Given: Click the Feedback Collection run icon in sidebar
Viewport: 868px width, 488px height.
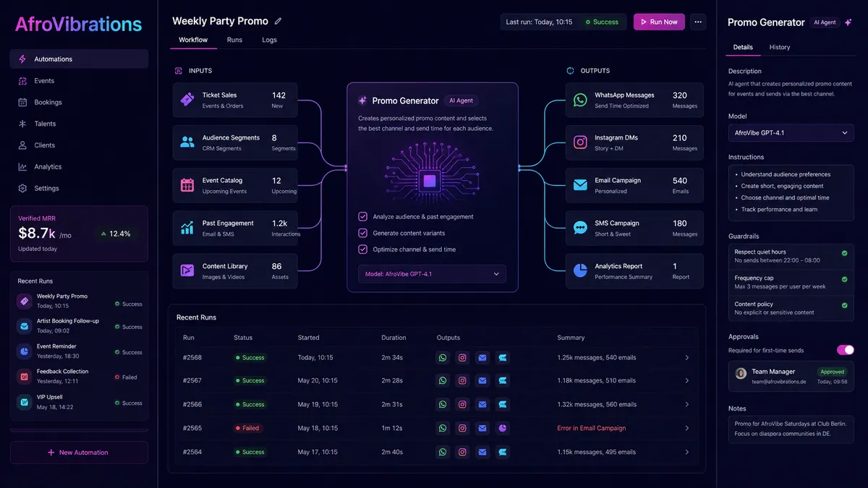Looking at the screenshot, I should coord(24,376).
